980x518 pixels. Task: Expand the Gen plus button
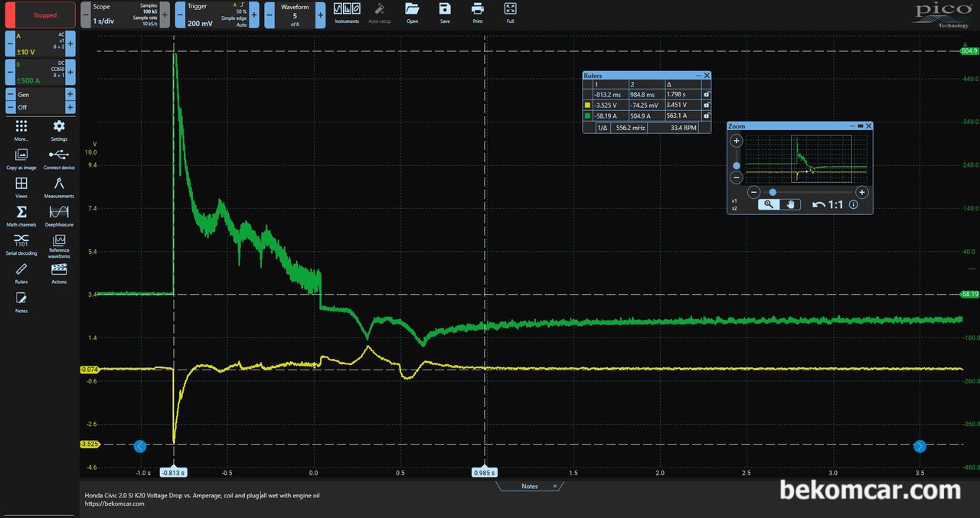[x=70, y=94]
